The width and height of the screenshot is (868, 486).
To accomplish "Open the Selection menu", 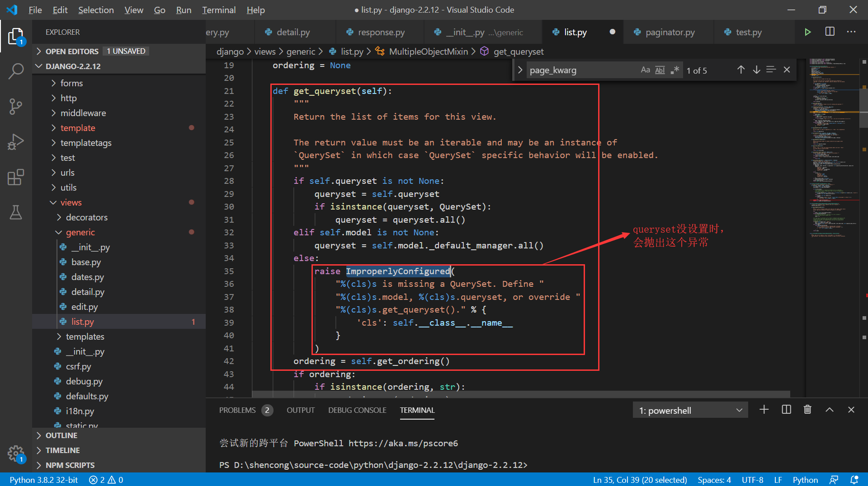I will point(96,10).
